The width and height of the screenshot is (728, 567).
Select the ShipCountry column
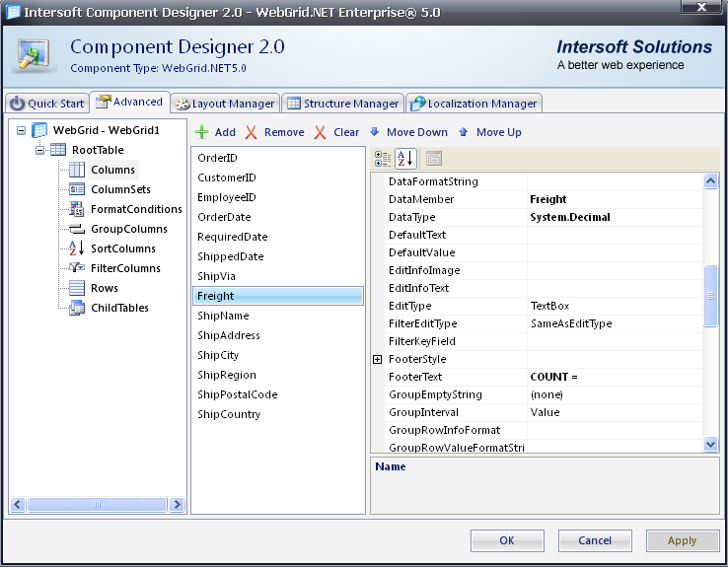pyautogui.click(x=277, y=414)
